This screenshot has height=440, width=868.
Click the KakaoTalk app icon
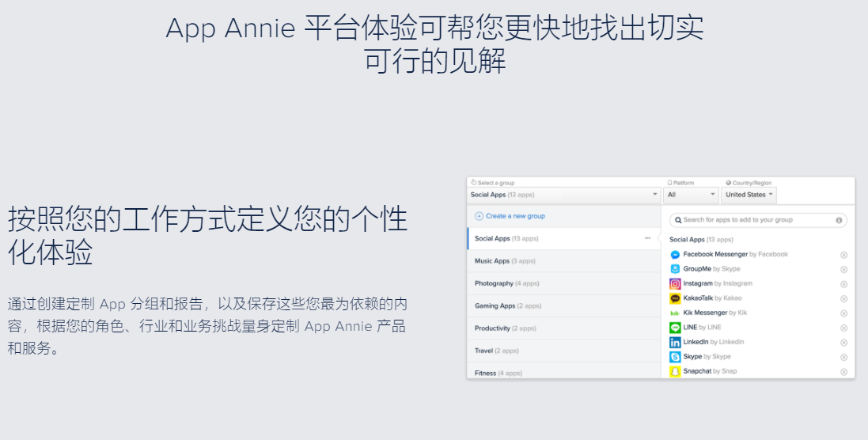coord(675,298)
